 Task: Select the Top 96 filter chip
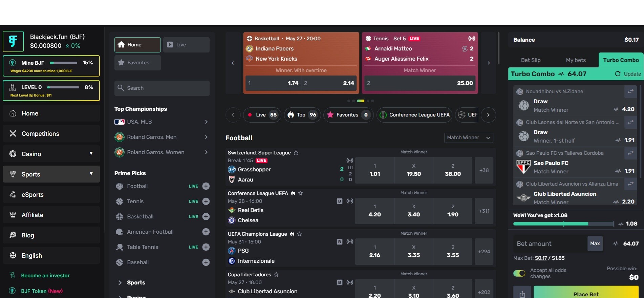(302, 115)
